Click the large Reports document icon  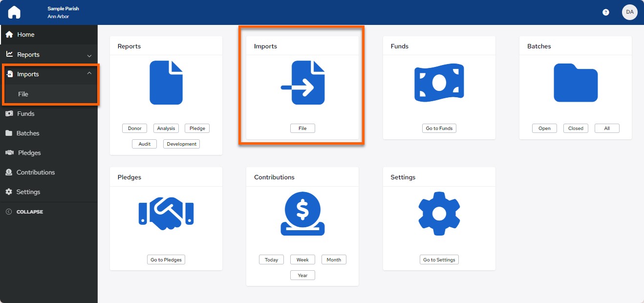click(x=166, y=83)
